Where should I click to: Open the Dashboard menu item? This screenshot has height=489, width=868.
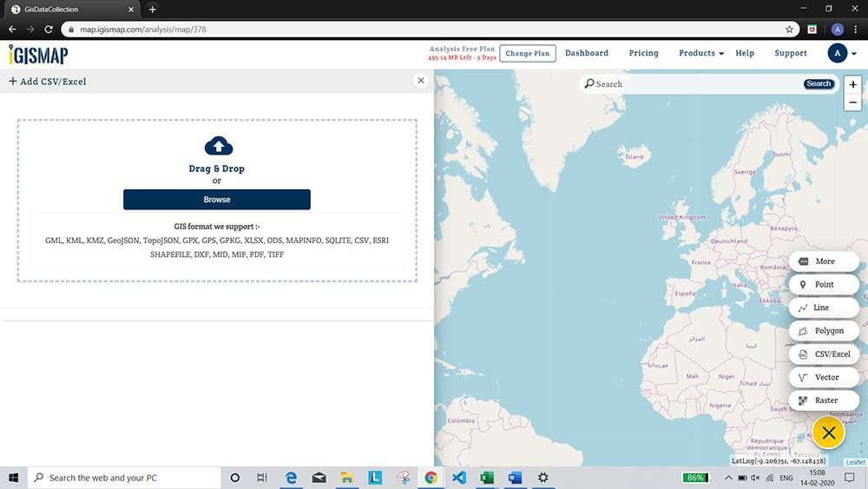pyautogui.click(x=587, y=53)
